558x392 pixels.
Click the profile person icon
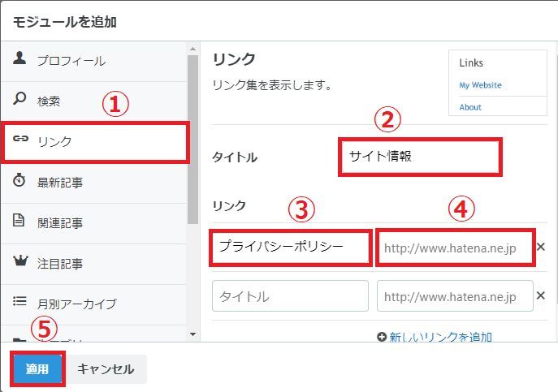coord(19,58)
